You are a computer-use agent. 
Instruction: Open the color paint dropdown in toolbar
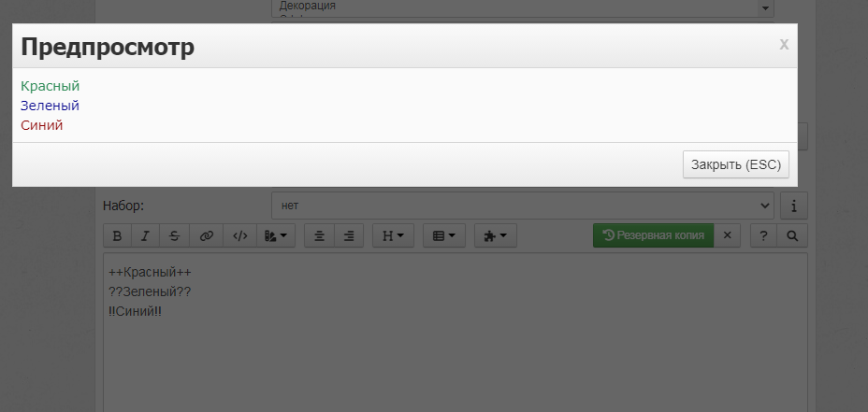(276, 235)
